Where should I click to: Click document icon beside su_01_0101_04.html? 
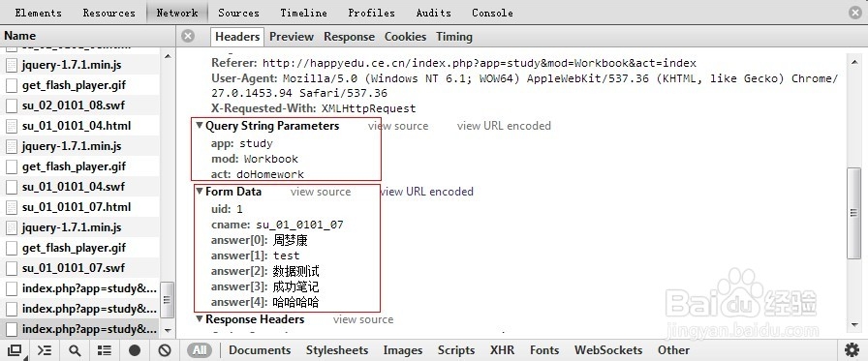click(x=12, y=126)
